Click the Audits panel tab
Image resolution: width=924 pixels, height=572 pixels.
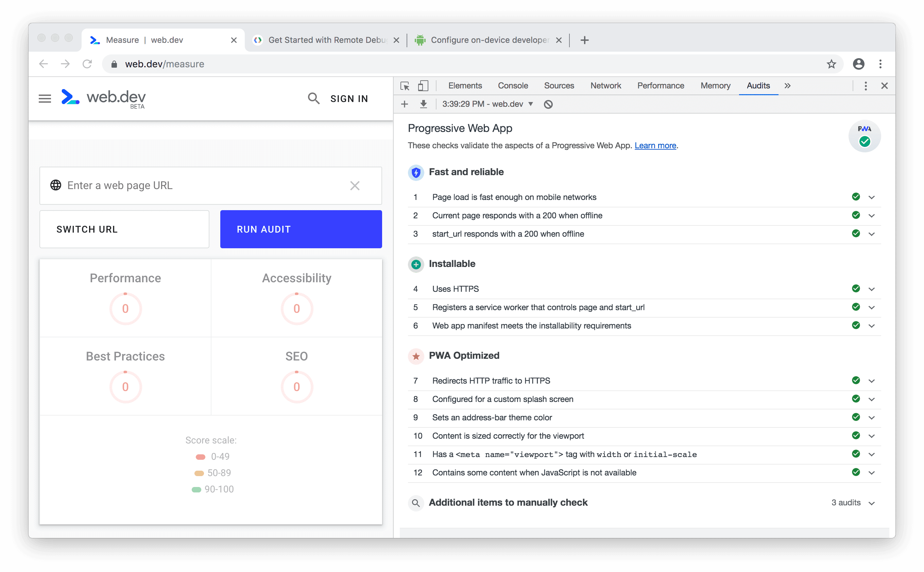758,86
